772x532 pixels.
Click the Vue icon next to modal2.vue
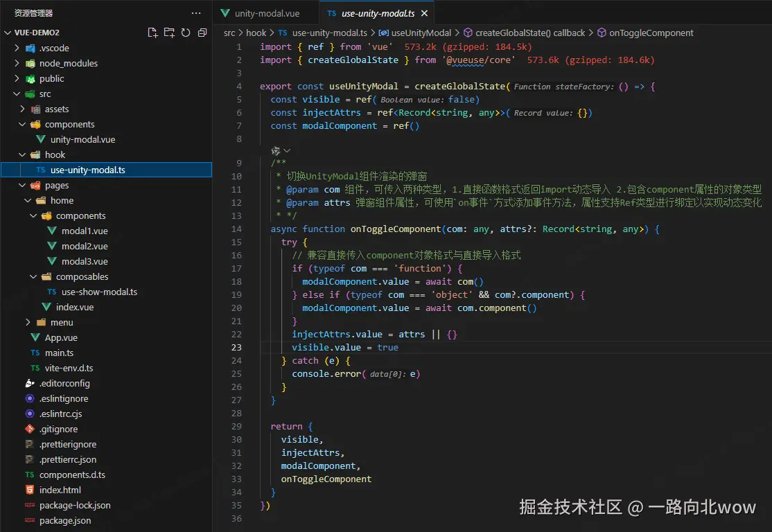pyautogui.click(x=52, y=246)
